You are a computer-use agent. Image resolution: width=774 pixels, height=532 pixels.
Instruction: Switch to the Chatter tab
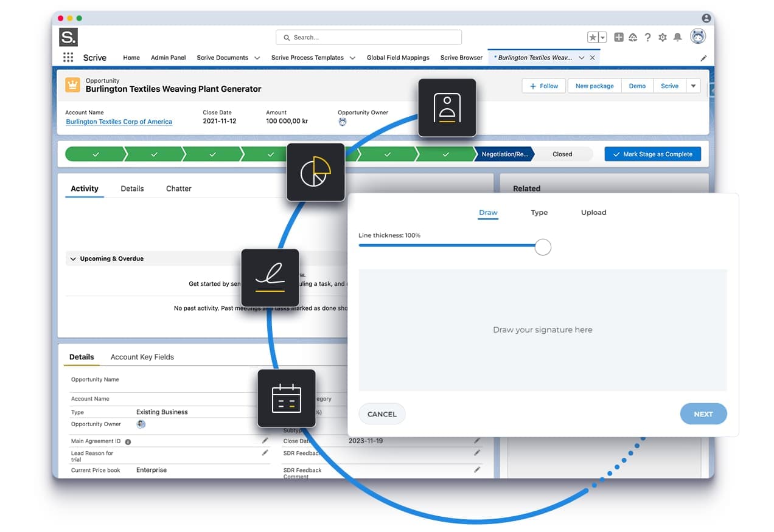178,188
